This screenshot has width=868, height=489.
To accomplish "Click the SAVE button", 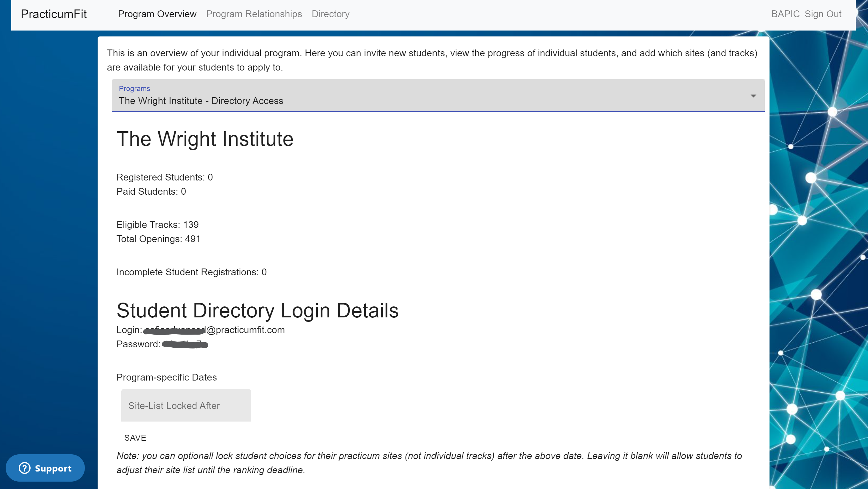I will pyautogui.click(x=135, y=438).
